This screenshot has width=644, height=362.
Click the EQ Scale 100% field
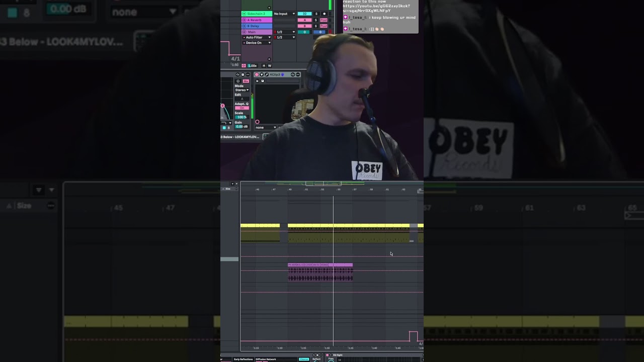click(x=242, y=117)
